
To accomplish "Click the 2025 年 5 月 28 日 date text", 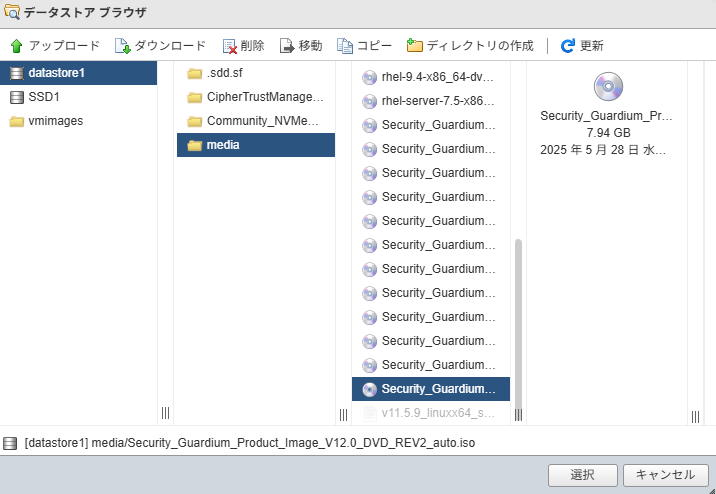I will point(603,150).
